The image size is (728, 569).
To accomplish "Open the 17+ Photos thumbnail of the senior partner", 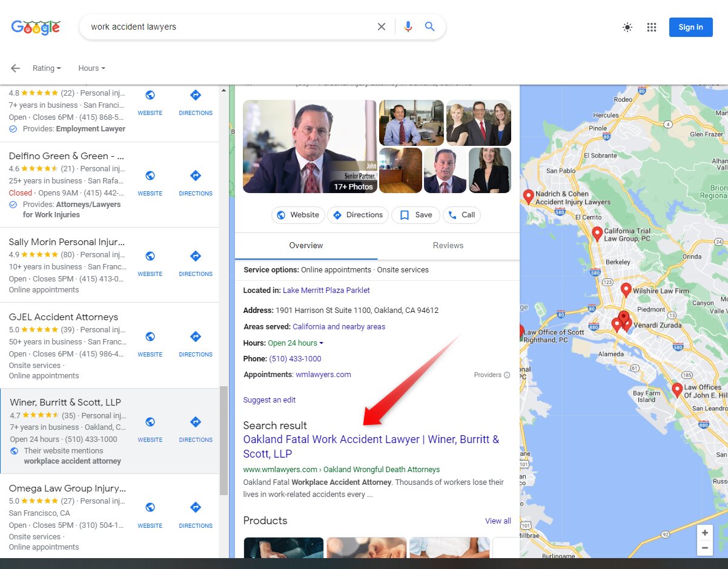I will (x=309, y=146).
